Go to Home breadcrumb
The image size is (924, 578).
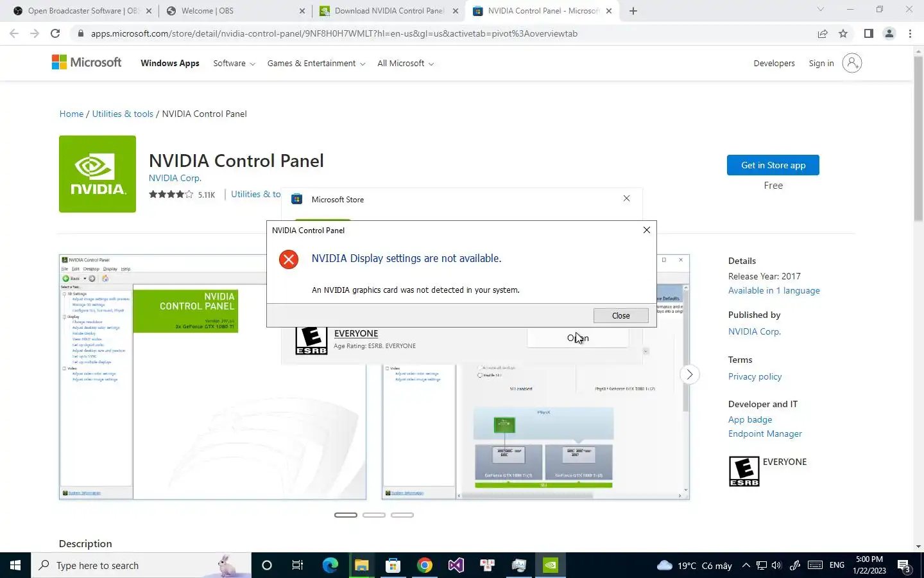[71, 114]
